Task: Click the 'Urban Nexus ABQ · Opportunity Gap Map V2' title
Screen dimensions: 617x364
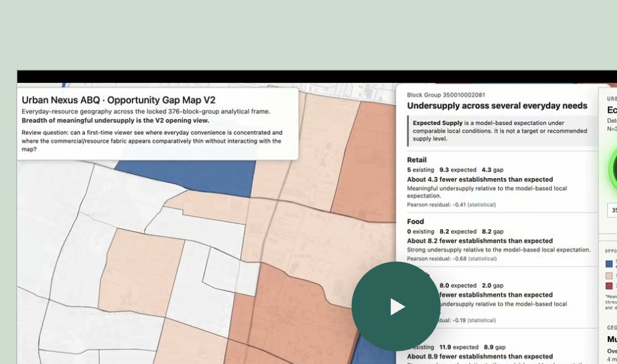Action: 118,100
